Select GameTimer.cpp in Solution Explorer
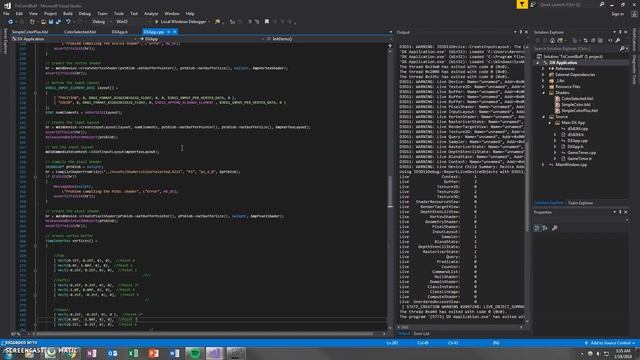The width and height of the screenshot is (640, 360). 581,153
